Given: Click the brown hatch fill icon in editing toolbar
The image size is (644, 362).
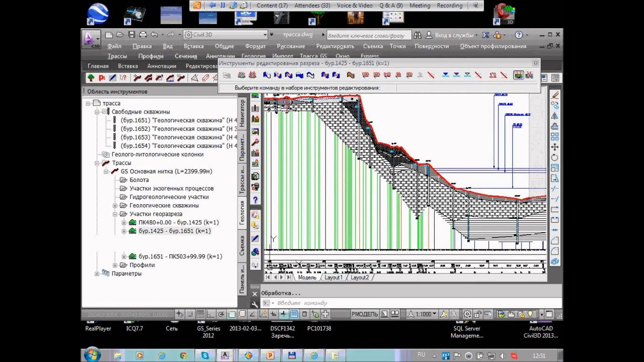Looking at the screenshot, I should pyautogui.click(x=351, y=75).
